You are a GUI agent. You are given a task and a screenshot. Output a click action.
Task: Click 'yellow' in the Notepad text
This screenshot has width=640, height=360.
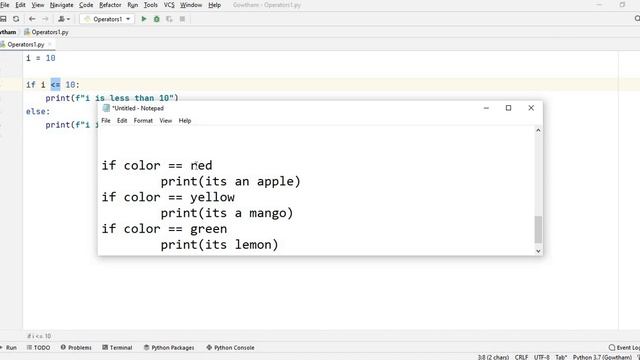click(212, 197)
